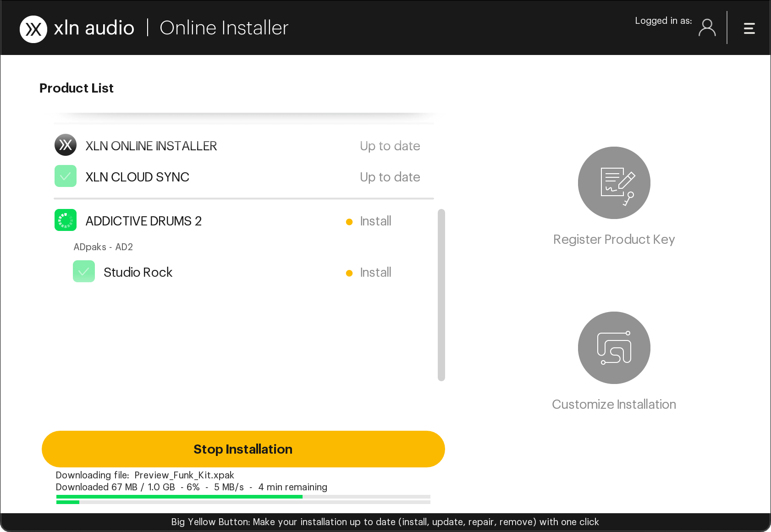This screenshot has height=532, width=771.
Task: Click the XLN Online Installer product icon
Action: [x=65, y=145]
